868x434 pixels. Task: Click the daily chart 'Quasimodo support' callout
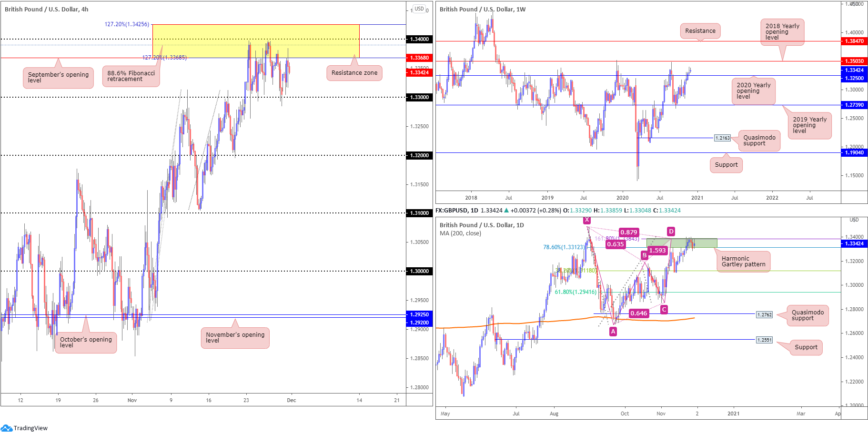[808, 315]
